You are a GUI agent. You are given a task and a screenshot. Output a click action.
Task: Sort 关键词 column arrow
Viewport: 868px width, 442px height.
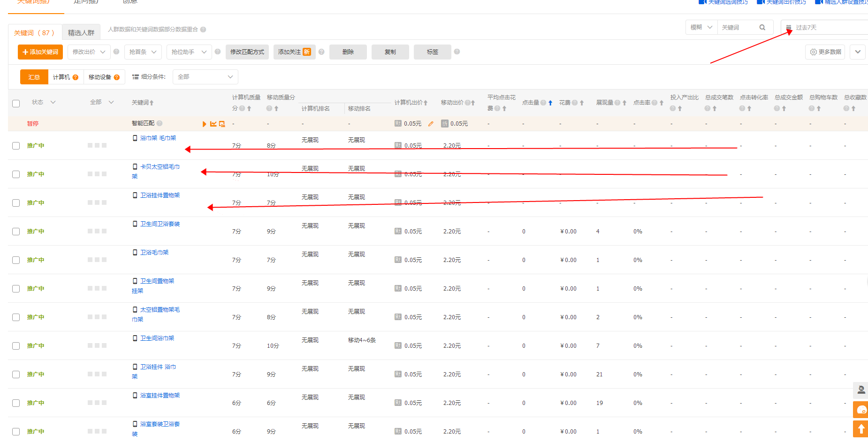coord(152,103)
